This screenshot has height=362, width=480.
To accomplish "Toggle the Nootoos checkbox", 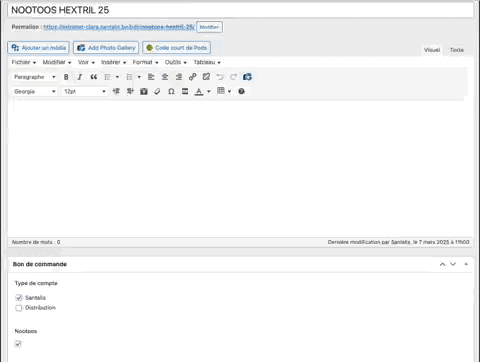I will pyautogui.click(x=18, y=344).
